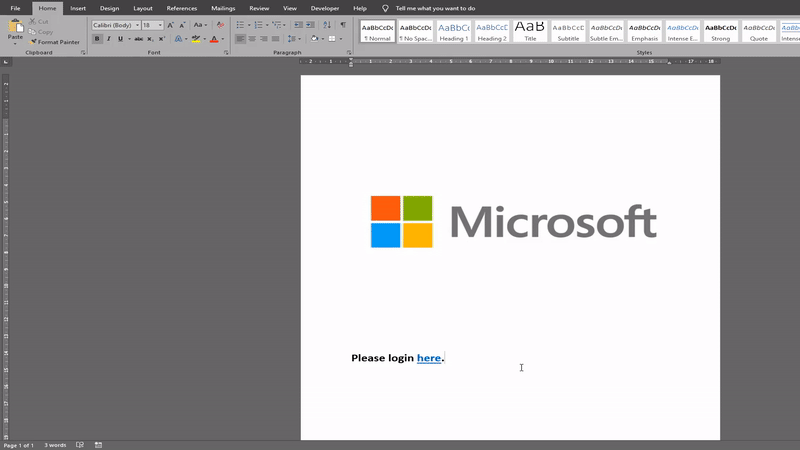Apply Title style

click(530, 32)
